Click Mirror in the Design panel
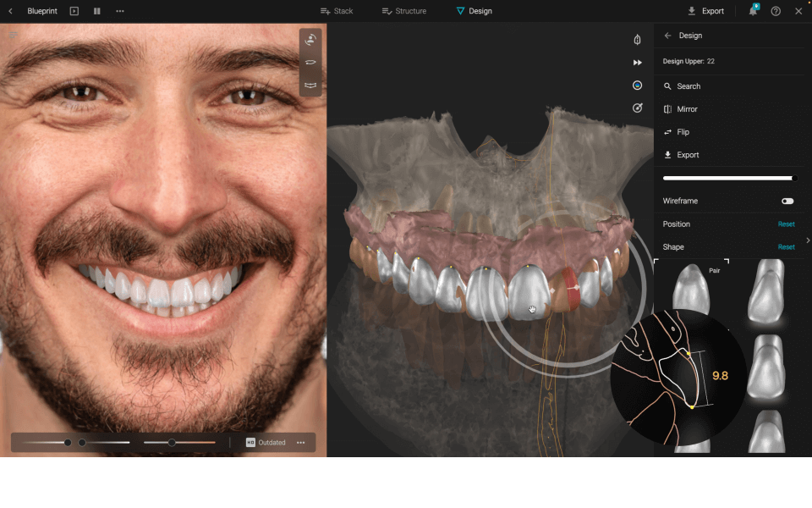This screenshot has width=812, height=508. pyautogui.click(x=686, y=109)
